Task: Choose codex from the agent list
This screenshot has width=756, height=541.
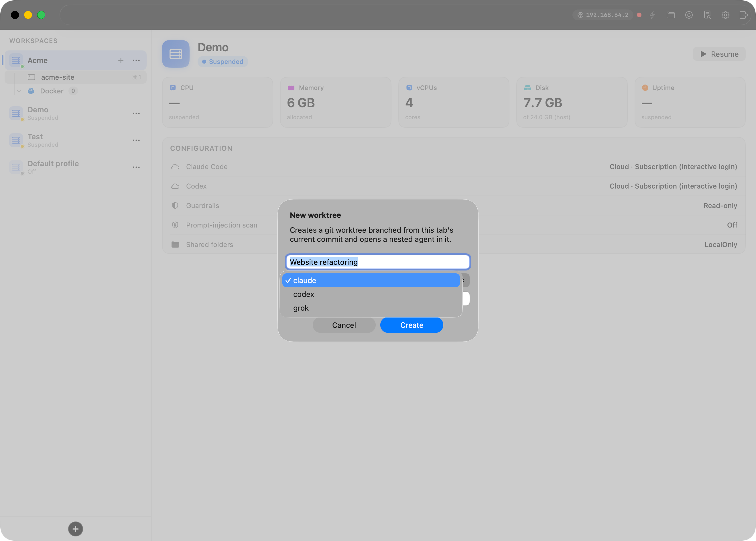Action: tap(371, 294)
